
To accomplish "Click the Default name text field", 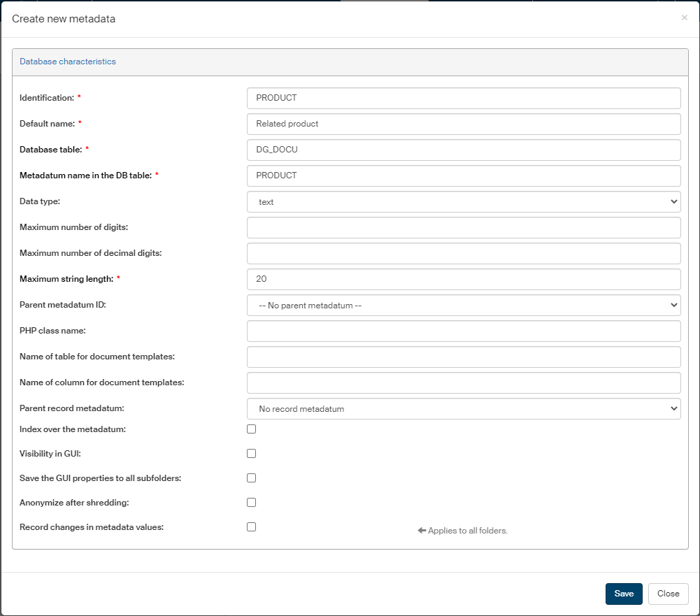I will [464, 124].
